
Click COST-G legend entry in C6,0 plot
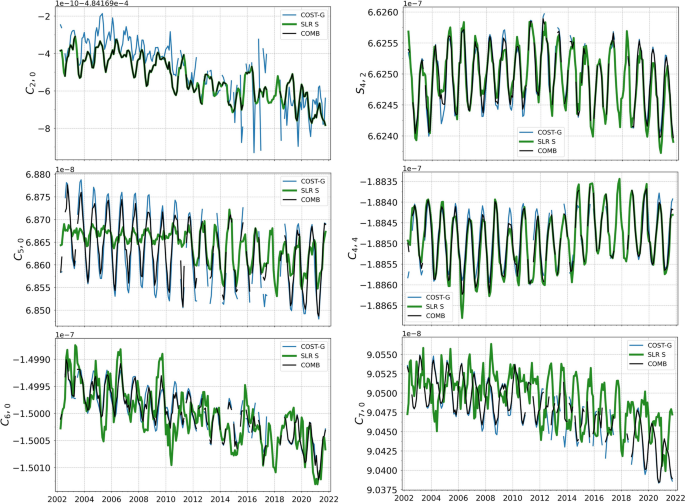coord(304,346)
